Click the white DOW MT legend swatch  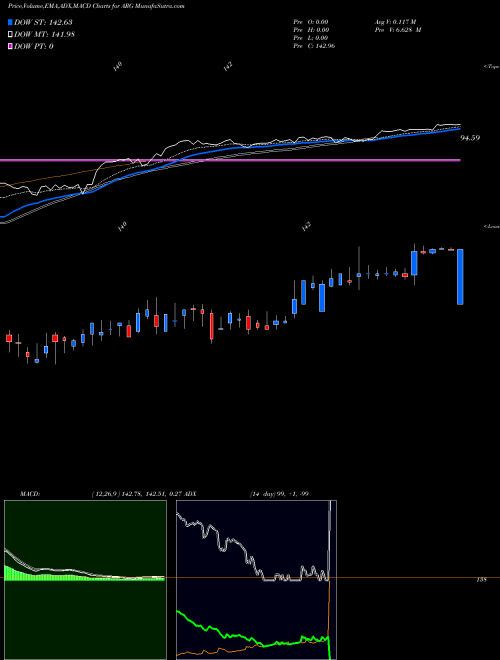pos(11,35)
